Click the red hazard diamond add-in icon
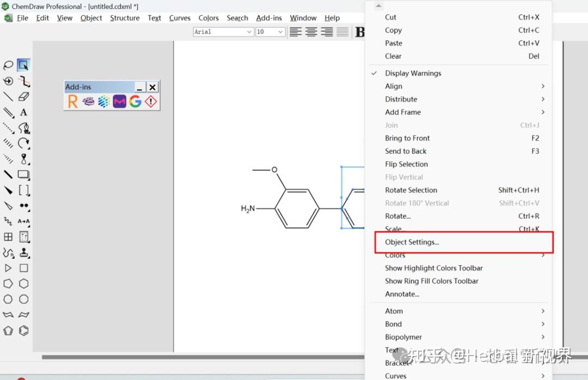 pos(151,101)
